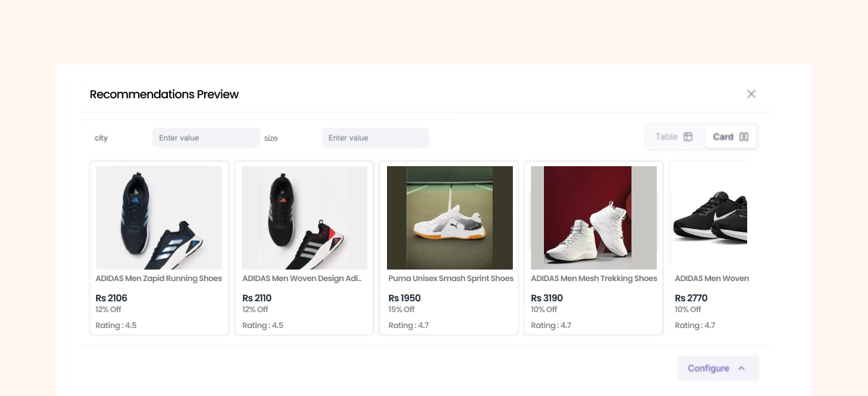Click the Rs 1950 price label
868x396 pixels.
pyautogui.click(x=404, y=298)
